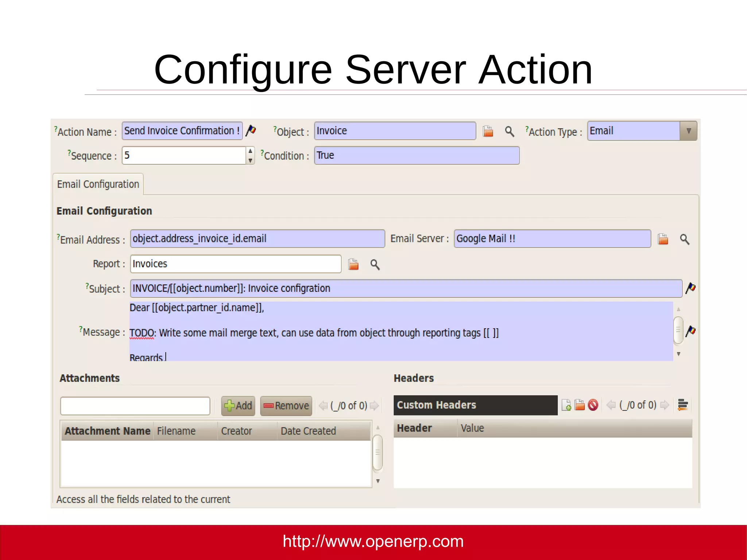This screenshot has height=560, width=747.
Task: Click the Condition field containing True
Action: pos(417,155)
